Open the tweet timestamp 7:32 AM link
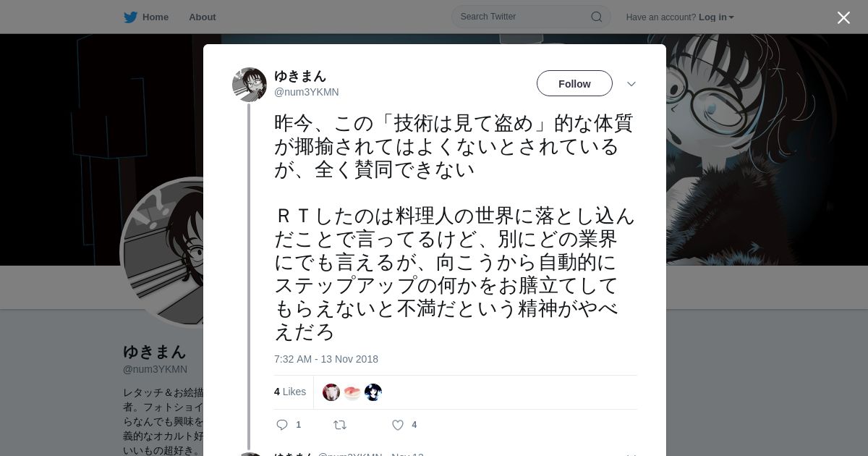Screen dimensions: 868x456 point(326,359)
